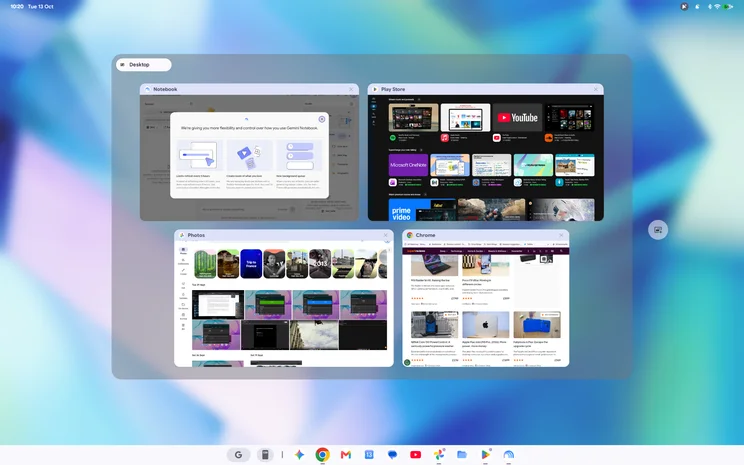Viewport: 744px width, 465px height.
Task: Open Notebook arch icon in taskbar
Action: pos(508,455)
